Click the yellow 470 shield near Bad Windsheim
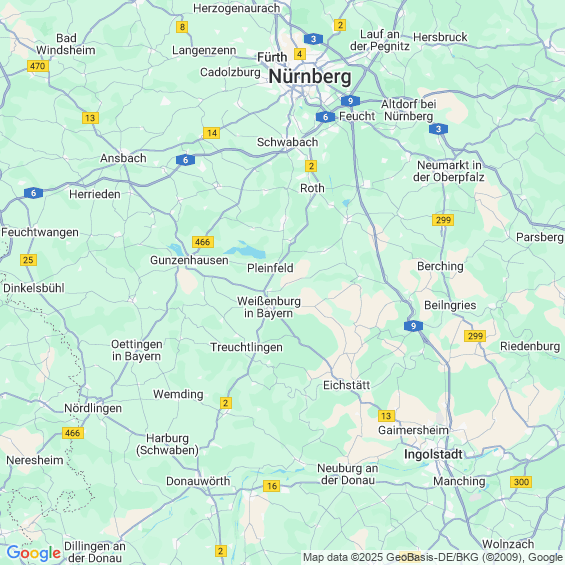 pos(37,66)
